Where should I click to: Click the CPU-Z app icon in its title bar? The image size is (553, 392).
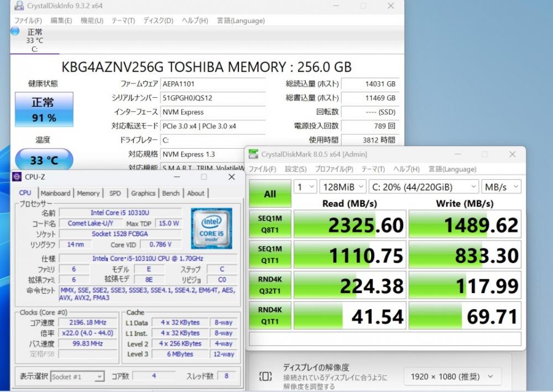[17, 176]
